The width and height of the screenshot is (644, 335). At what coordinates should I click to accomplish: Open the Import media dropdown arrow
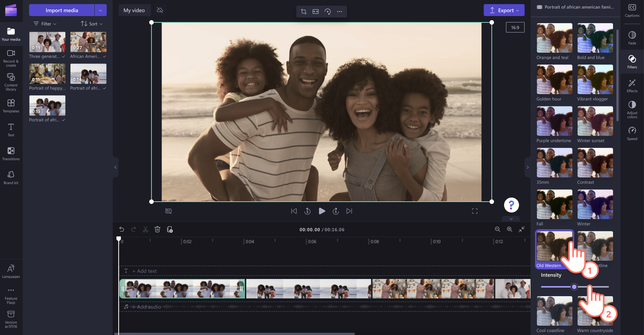[x=100, y=10]
